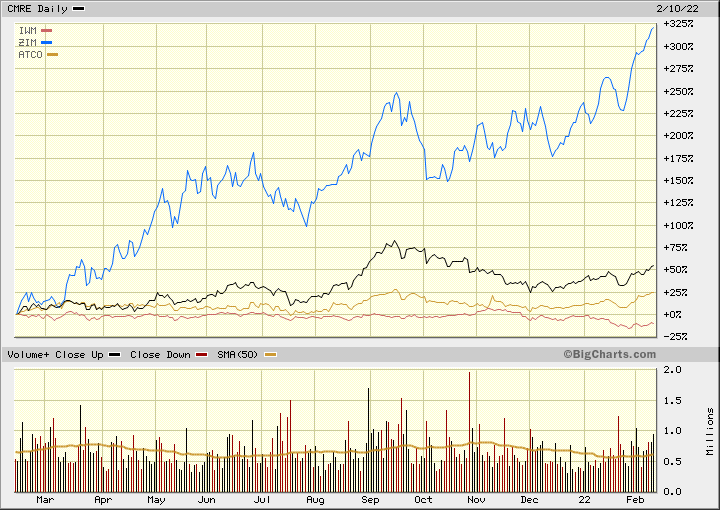Click the Sep month label
Screen dimensions: 720x510
[370, 499]
